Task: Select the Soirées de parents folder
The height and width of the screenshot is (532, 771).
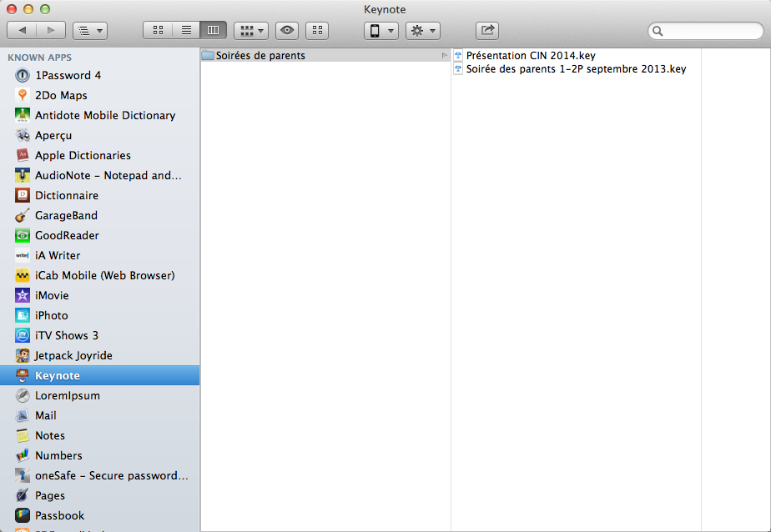Action: (325, 56)
